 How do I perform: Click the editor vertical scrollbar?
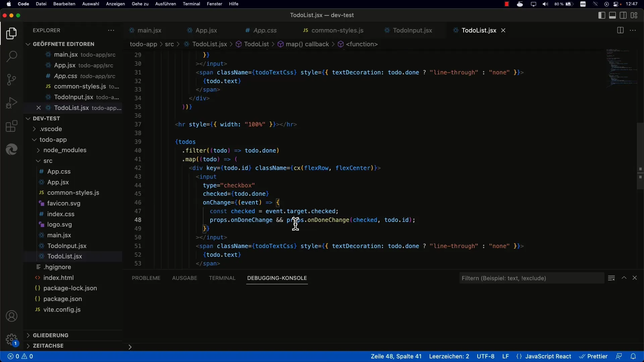tap(640, 156)
